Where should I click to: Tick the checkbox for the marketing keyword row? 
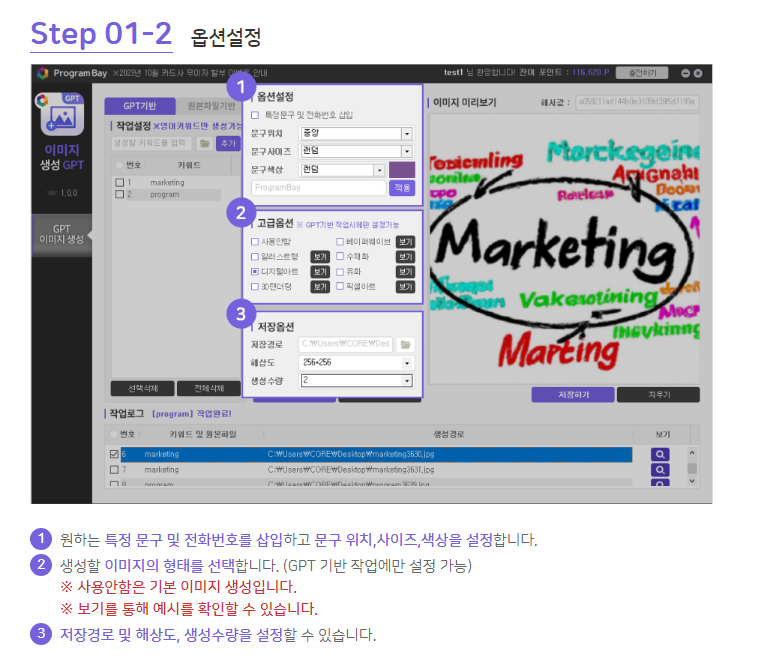coord(120,182)
